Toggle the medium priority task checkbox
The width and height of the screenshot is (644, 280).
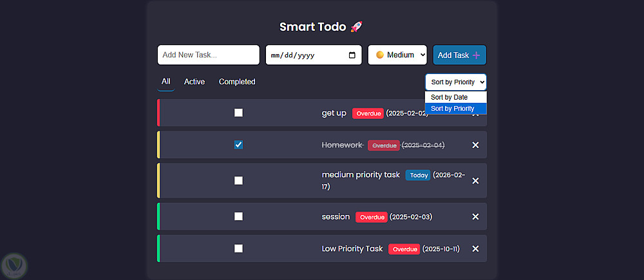click(x=238, y=180)
